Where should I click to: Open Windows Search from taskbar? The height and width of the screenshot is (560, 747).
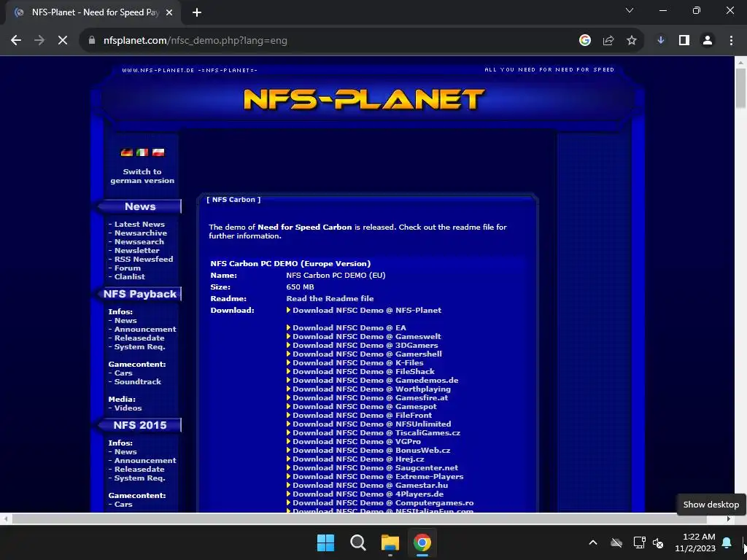[x=357, y=542]
